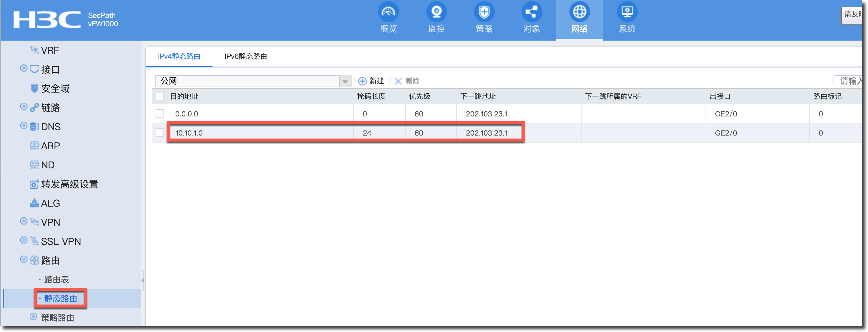Expand the 接口 tree node arrow

pyautogui.click(x=24, y=68)
